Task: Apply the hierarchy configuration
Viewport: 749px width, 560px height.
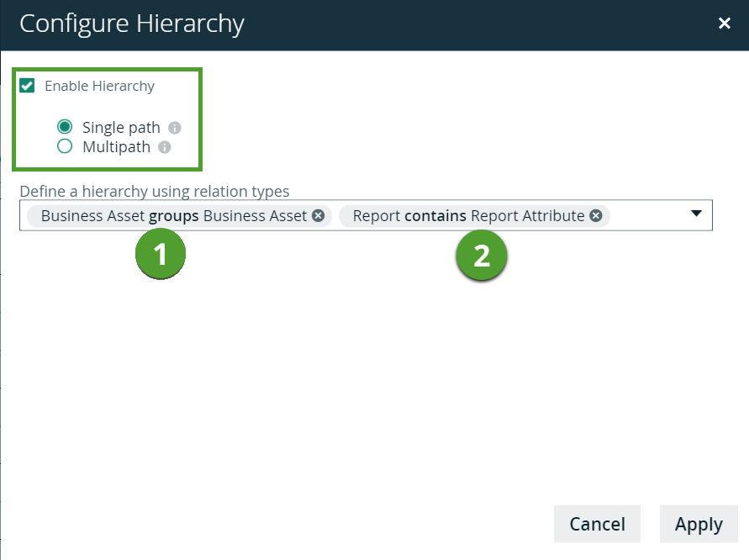Action: point(699,524)
